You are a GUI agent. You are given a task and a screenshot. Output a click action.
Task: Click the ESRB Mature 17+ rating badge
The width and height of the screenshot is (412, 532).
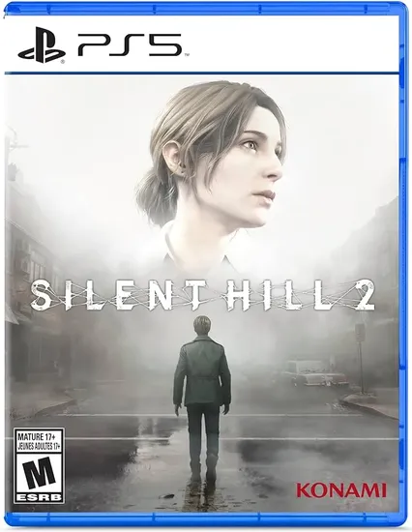(x=39, y=465)
